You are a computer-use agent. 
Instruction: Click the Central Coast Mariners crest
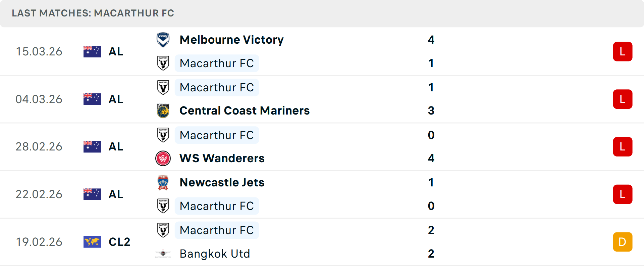pyautogui.click(x=163, y=110)
